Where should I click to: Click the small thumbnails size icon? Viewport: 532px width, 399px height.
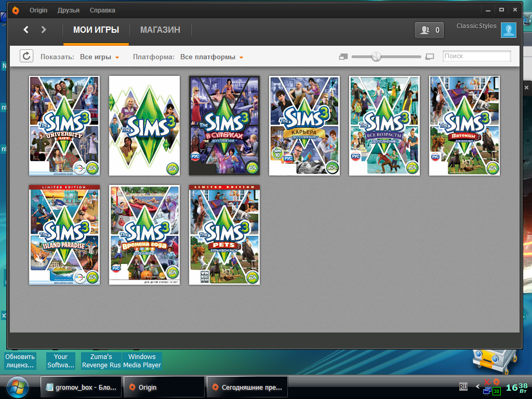[343, 57]
